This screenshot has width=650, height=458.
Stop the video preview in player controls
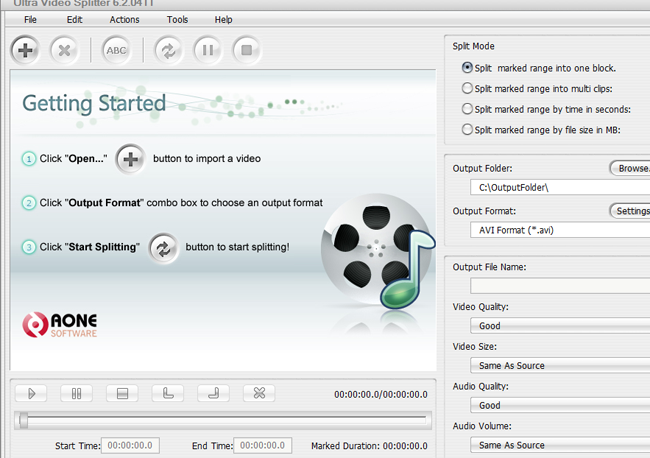click(x=122, y=393)
